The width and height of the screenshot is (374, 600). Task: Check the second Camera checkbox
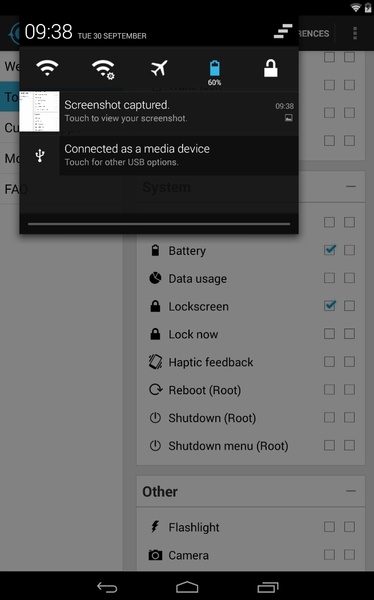(x=349, y=554)
